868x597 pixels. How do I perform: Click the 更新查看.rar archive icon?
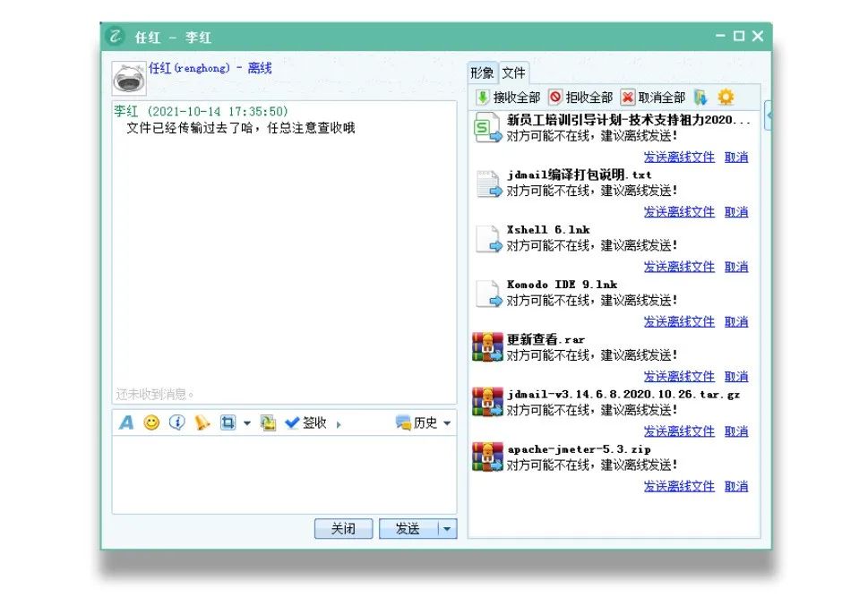click(487, 347)
